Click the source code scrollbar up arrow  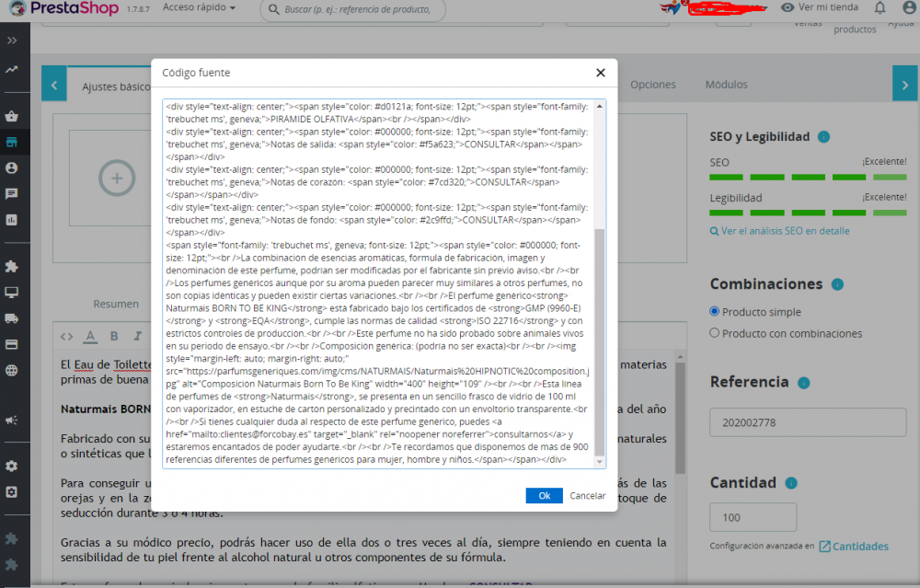click(x=599, y=106)
